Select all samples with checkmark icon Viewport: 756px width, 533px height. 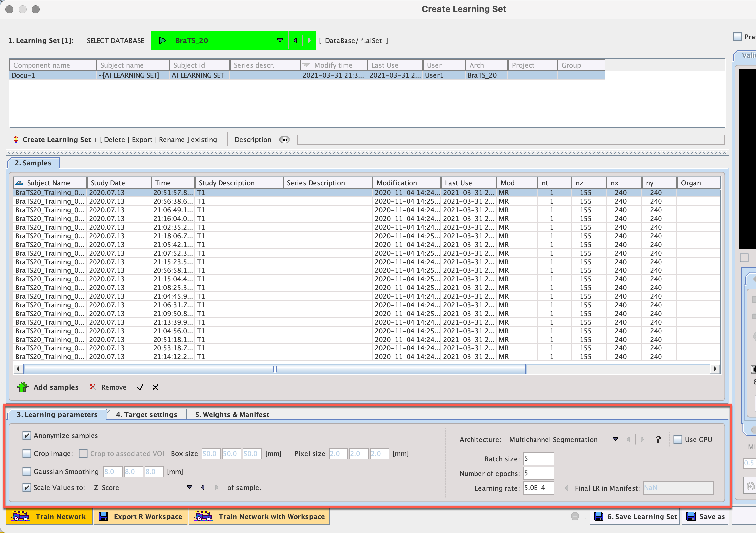coord(140,387)
